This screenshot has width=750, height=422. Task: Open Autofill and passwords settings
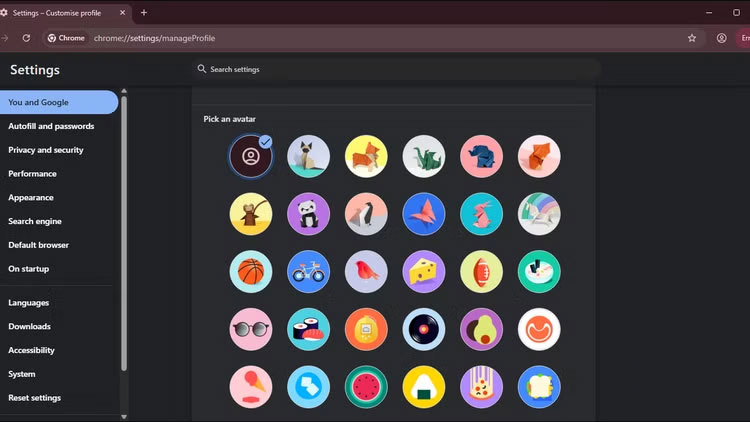pyautogui.click(x=51, y=126)
